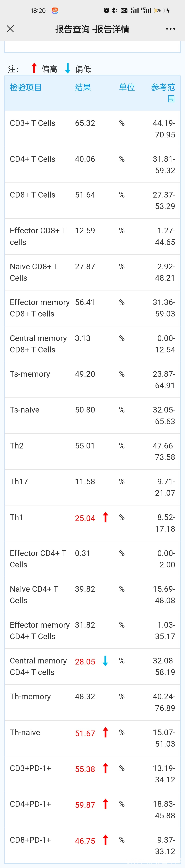Viewport: 185px width, 868px height.
Task: Close the report detail page with X
Action: tap(10, 29)
